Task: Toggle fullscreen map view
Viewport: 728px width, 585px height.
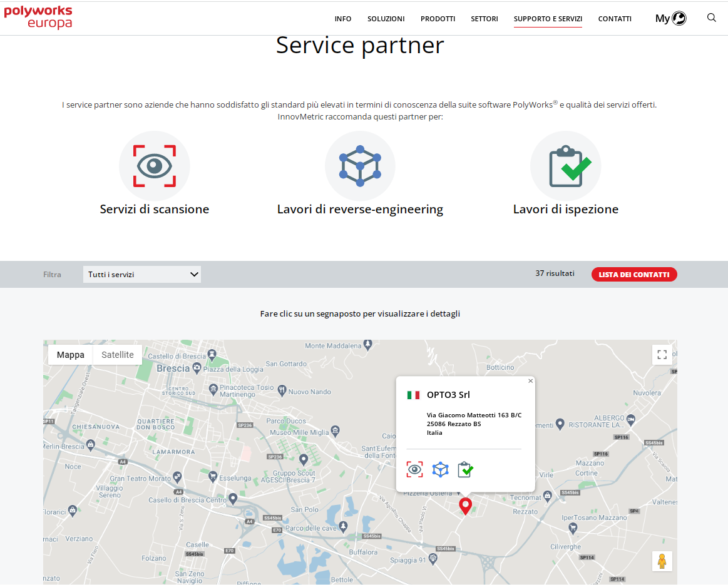Action: tap(662, 355)
